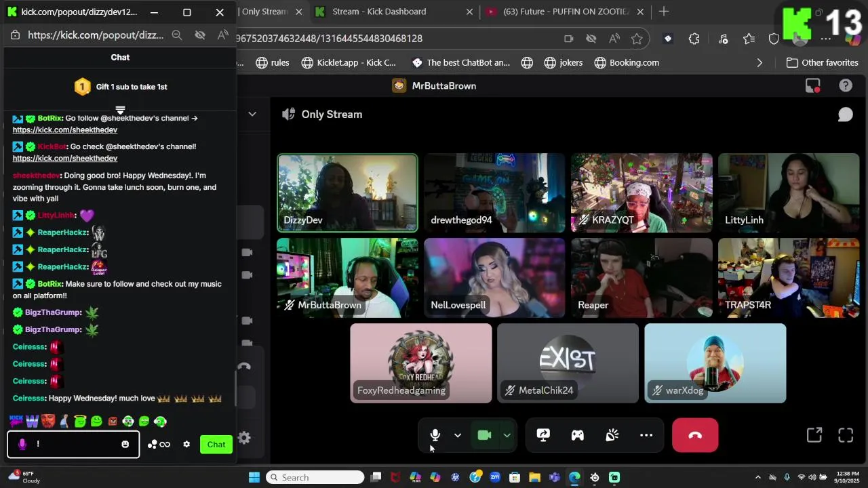The image size is (868, 488).
Task: Open the 'jokers' bookmark
Action: pyautogui.click(x=564, y=62)
